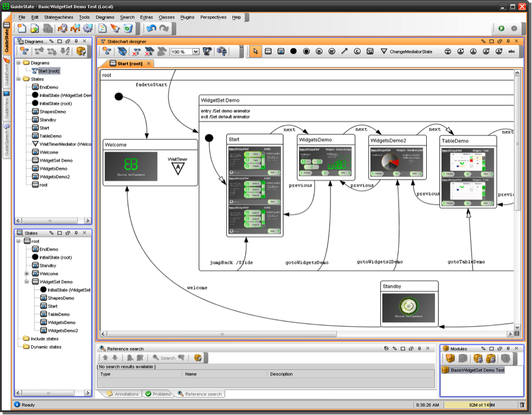This screenshot has height=415, width=532.
Task: Open the Modules panel options icon
Action: [484, 348]
